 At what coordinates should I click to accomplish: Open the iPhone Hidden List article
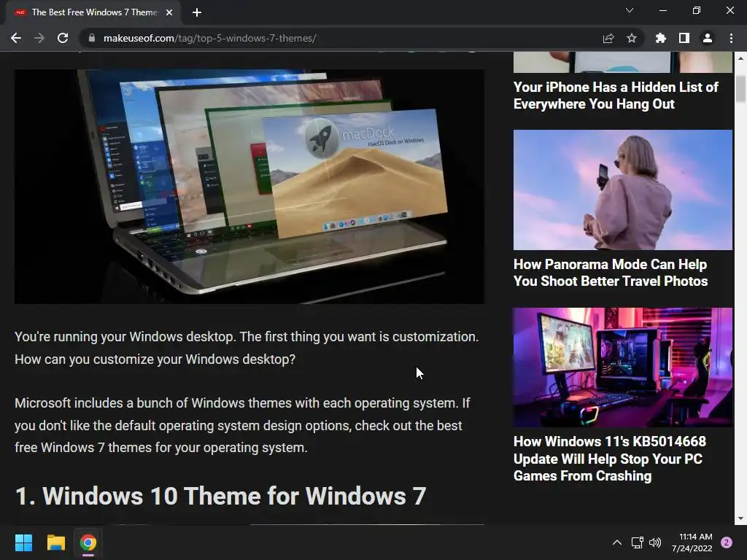[616, 96]
